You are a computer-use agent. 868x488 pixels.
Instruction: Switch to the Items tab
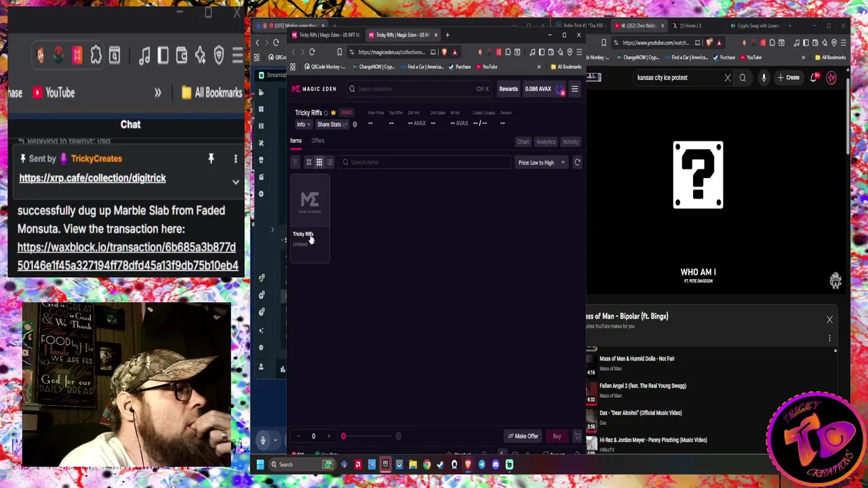[x=296, y=141]
